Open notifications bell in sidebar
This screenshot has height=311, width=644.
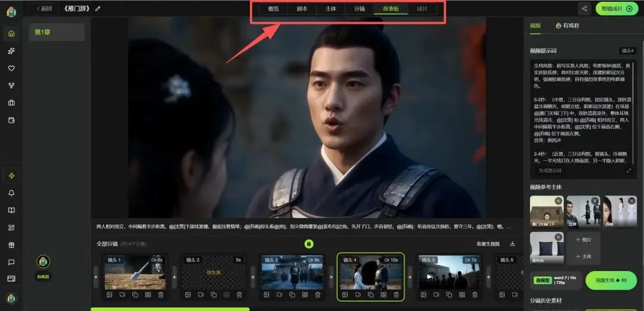(x=11, y=193)
